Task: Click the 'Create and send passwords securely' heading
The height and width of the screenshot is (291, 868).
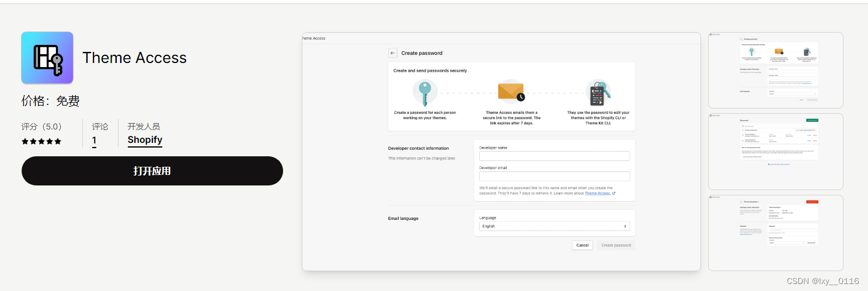Action: (430, 71)
